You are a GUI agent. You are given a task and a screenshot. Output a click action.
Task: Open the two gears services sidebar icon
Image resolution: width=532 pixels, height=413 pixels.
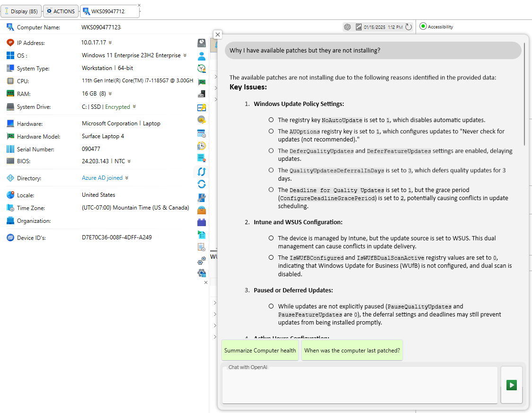(x=202, y=260)
